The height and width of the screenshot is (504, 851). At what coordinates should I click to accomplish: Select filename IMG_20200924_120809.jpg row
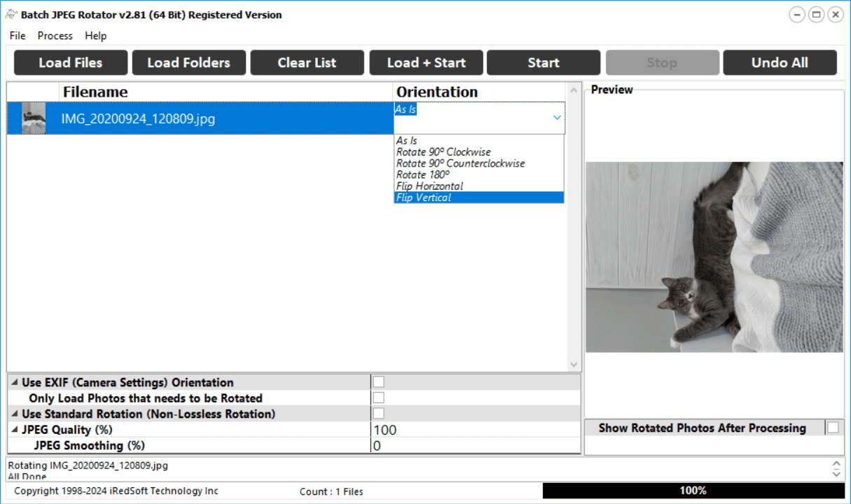pyautogui.click(x=200, y=118)
